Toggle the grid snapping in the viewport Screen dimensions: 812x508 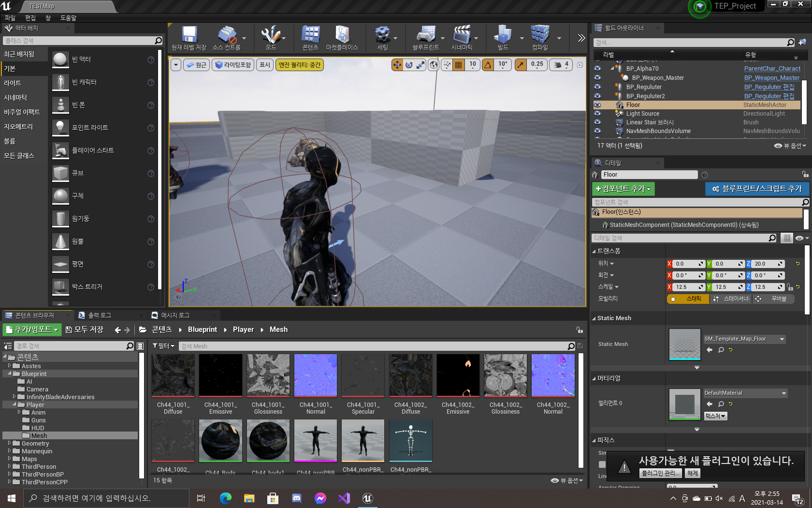pos(459,65)
